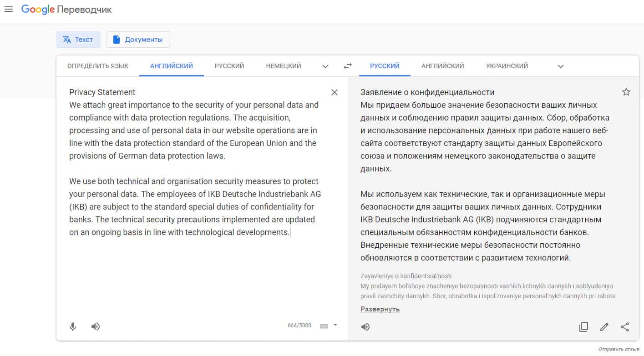
Task: Open the virtual keyboard options dropdown
Action: coord(335,325)
